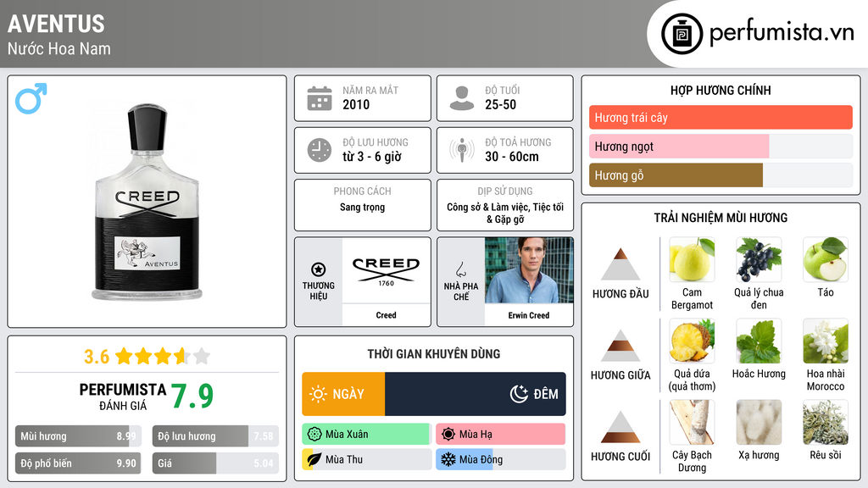The image size is (868, 488).
Task: Click the nose icon for perfumer
Action: (461, 269)
